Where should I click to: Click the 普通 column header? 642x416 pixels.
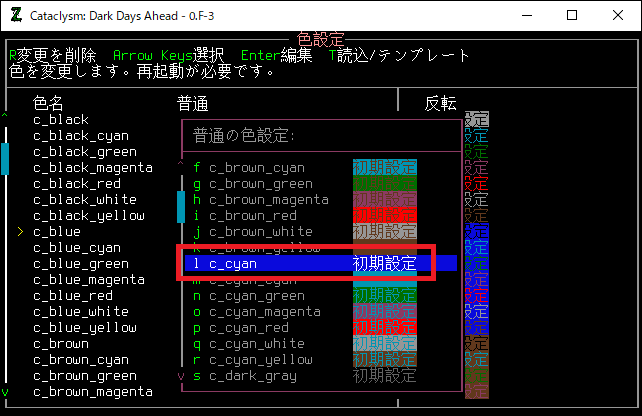pos(193,103)
